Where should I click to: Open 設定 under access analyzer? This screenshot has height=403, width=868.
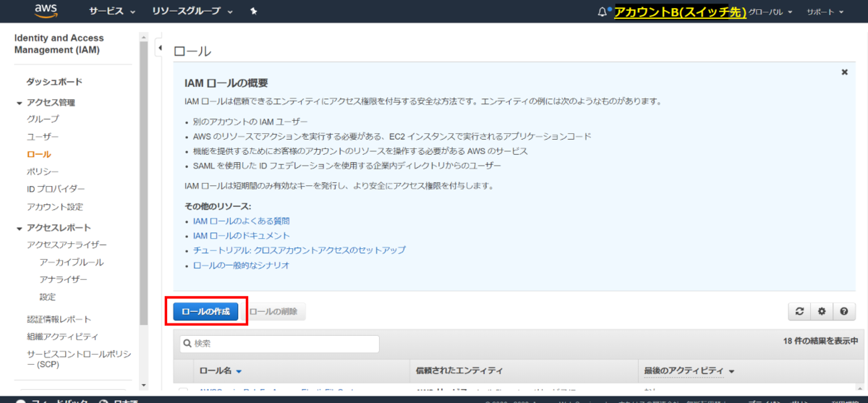[48, 297]
